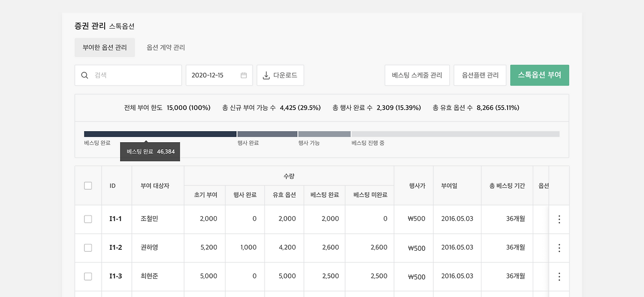Viewport: 644px width, 297px height.
Task: Check the checkbox for row I1-2
Action: pyautogui.click(x=88, y=248)
